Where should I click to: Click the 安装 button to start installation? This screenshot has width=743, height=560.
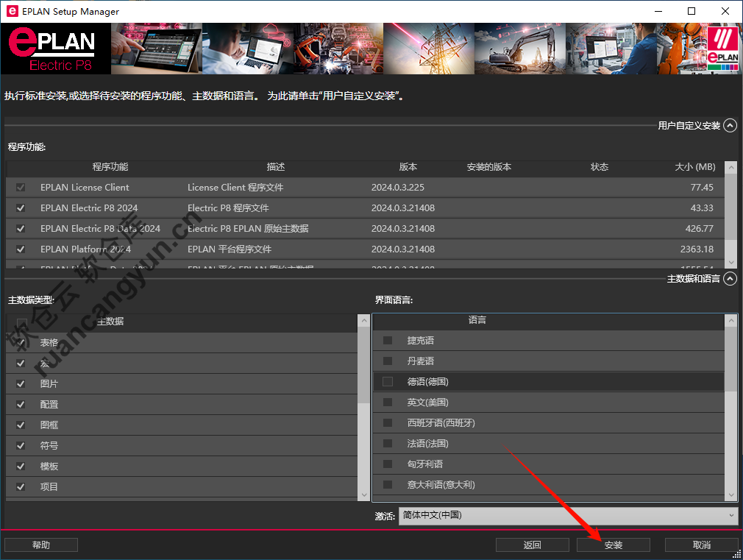(613, 545)
